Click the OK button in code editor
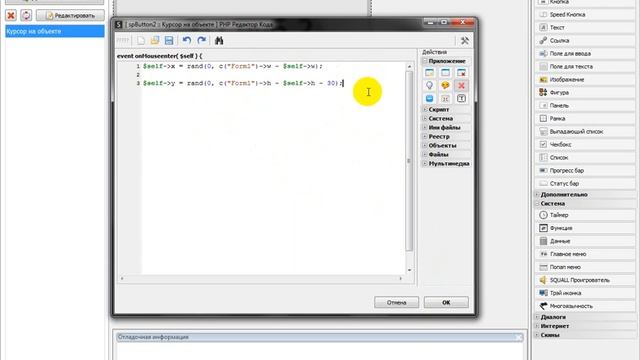 coord(446,302)
